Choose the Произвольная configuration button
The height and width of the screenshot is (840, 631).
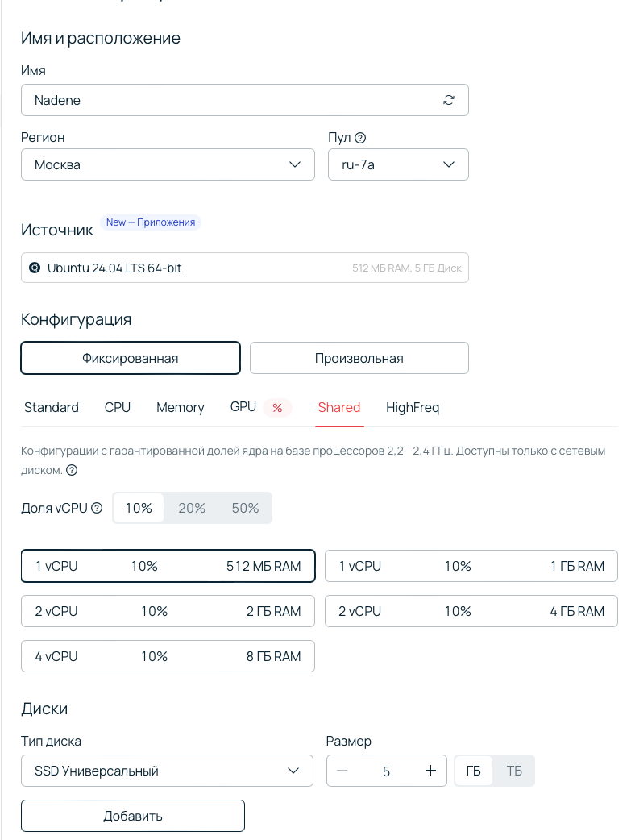point(359,358)
